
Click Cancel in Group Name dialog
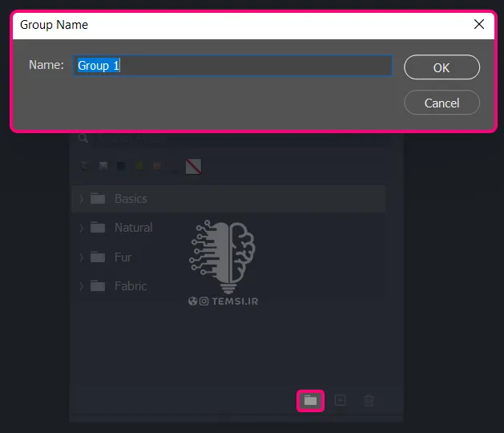[x=442, y=103]
